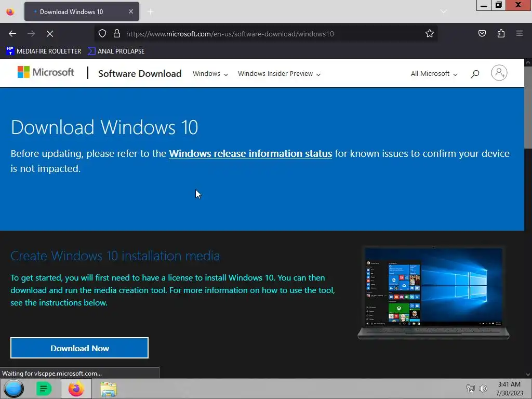The height and width of the screenshot is (399, 532).
Task: Click the Waiting for vlscppe.microsoft.com status text
Action: 52,373
